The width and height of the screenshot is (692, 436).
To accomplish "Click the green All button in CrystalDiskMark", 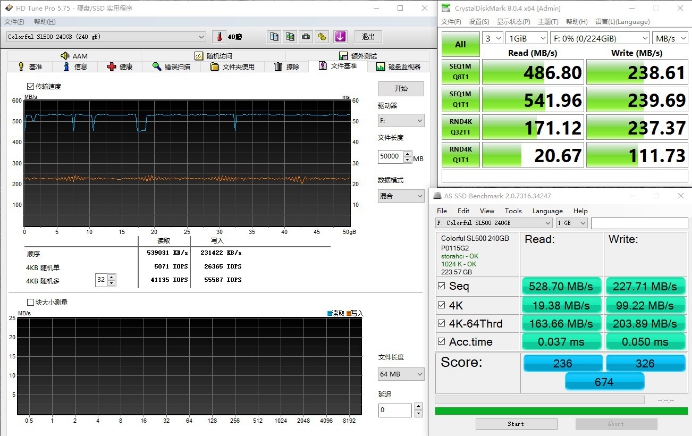I will [x=461, y=44].
